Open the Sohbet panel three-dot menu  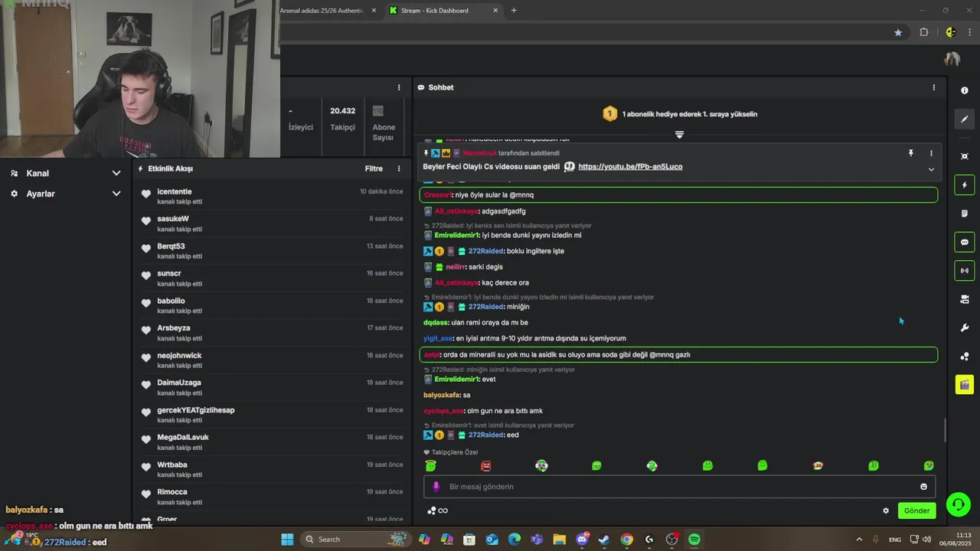tap(933, 87)
